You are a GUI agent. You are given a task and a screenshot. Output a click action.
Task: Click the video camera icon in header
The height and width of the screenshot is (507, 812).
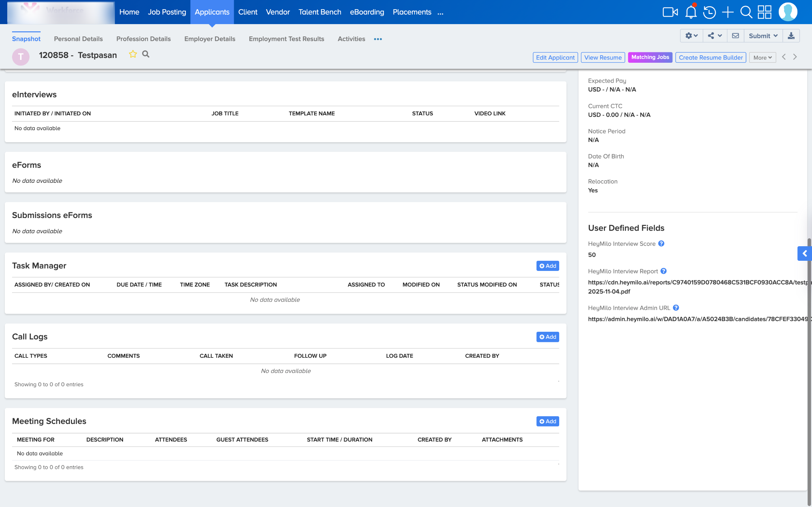click(x=670, y=12)
